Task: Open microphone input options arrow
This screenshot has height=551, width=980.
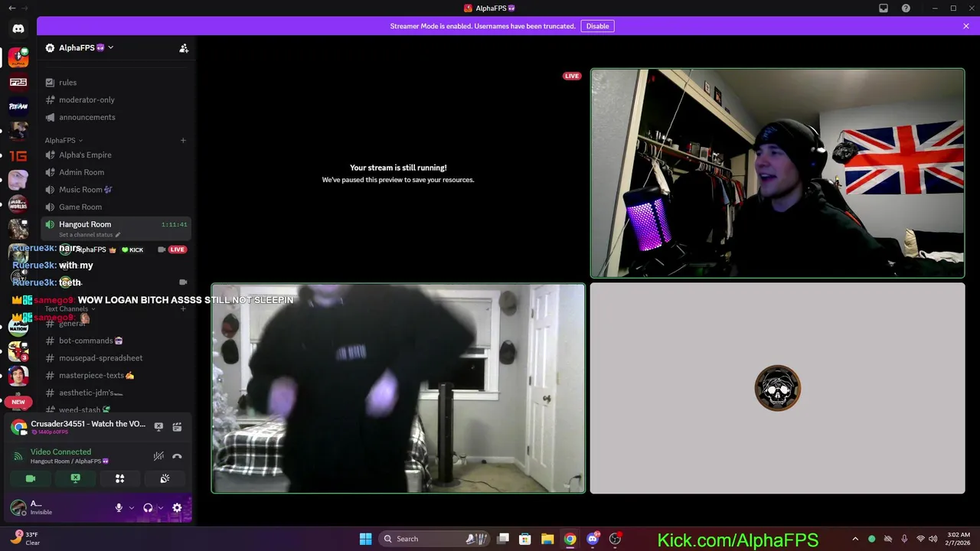Action: [131, 507]
